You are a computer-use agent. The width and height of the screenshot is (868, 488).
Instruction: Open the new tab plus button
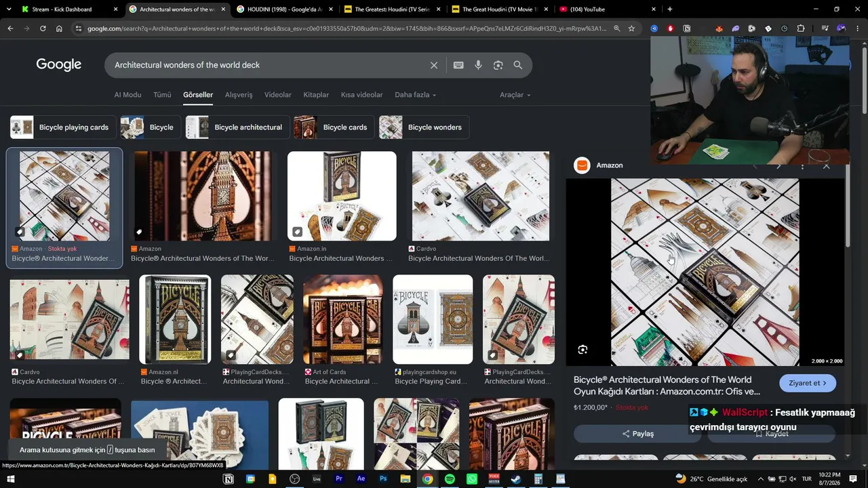tap(670, 9)
